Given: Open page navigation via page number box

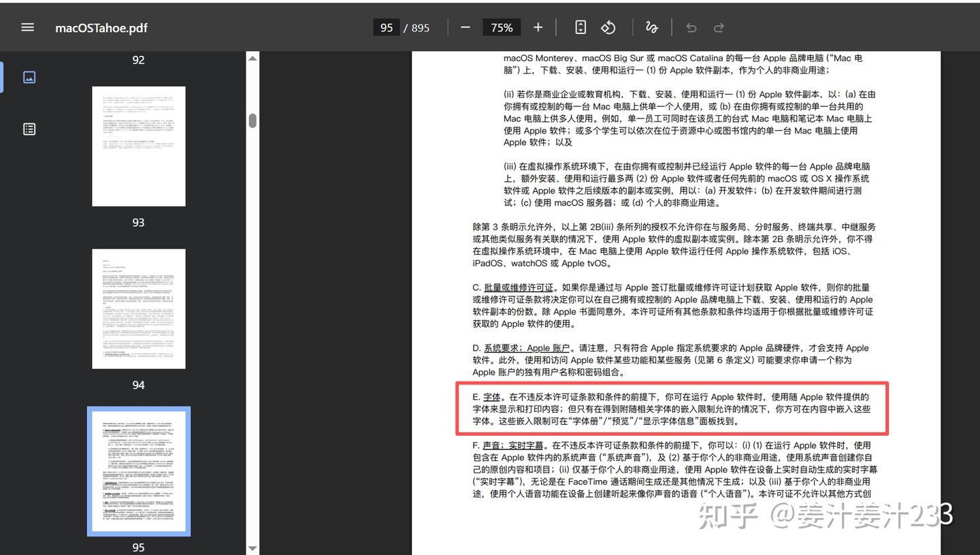Looking at the screenshot, I should [386, 27].
